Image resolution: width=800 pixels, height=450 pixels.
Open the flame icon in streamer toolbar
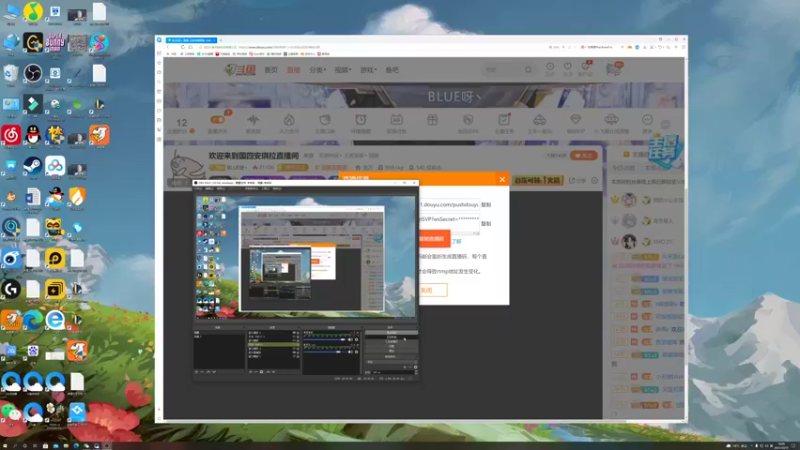[289, 120]
